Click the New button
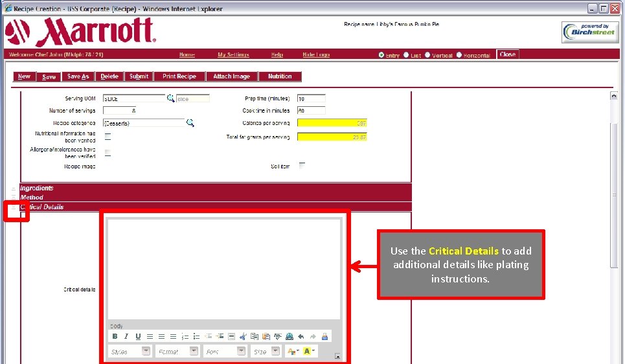Viewport: 625px width, 364px height. [24, 76]
